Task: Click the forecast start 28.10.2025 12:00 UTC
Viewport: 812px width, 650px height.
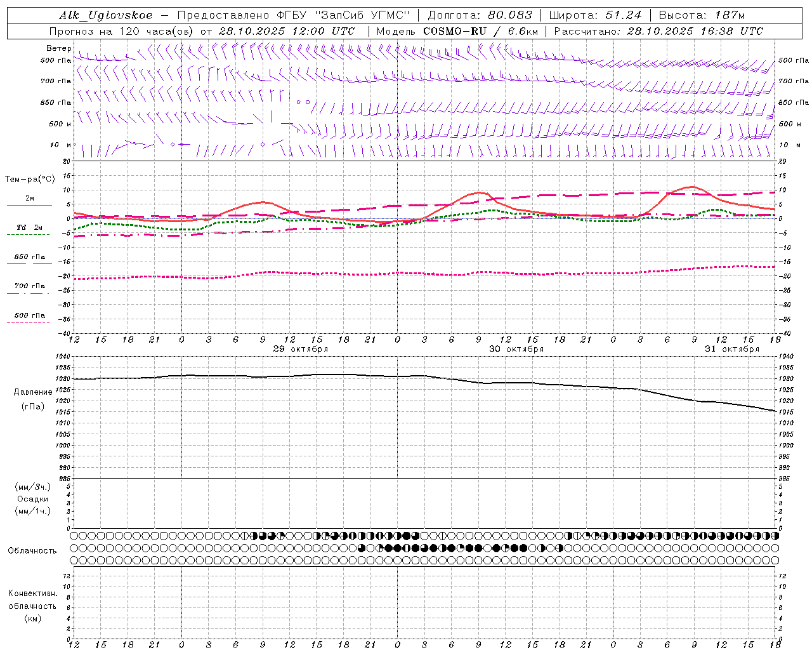Action: tap(287, 31)
